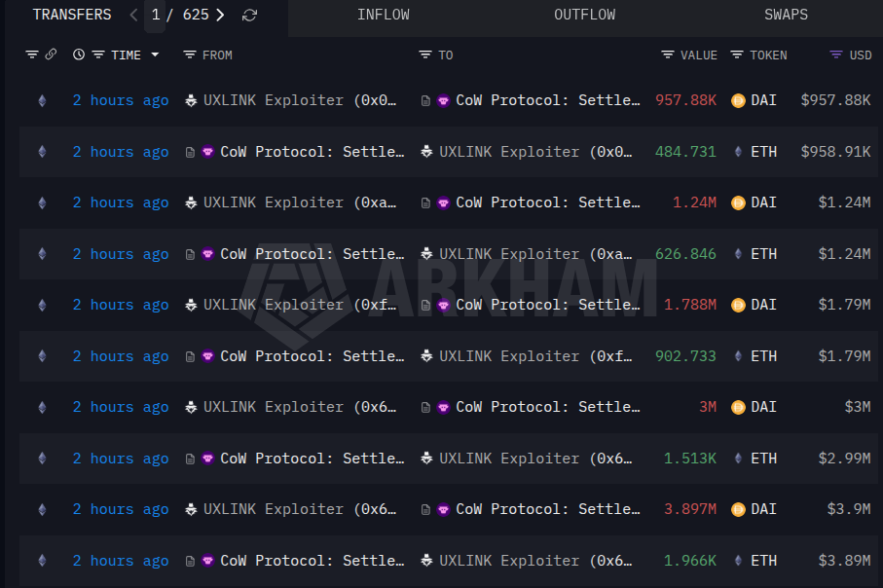The width and height of the screenshot is (883, 588).
Task: Click the link filter icon at top left
Action: pyautogui.click(x=51, y=55)
